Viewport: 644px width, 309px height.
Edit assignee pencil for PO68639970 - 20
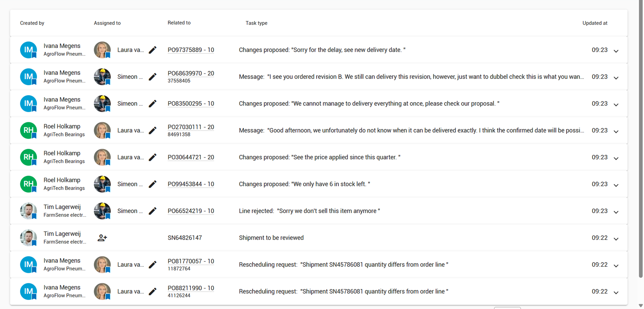point(152,77)
